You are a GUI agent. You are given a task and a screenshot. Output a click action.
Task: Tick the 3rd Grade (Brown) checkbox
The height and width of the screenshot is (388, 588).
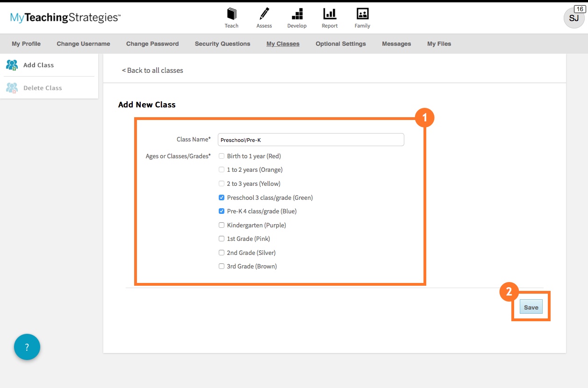point(222,266)
